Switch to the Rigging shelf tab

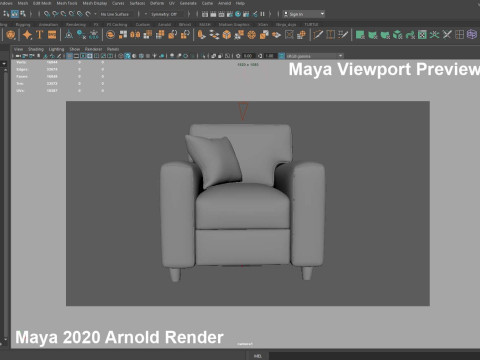coord(23,25)
